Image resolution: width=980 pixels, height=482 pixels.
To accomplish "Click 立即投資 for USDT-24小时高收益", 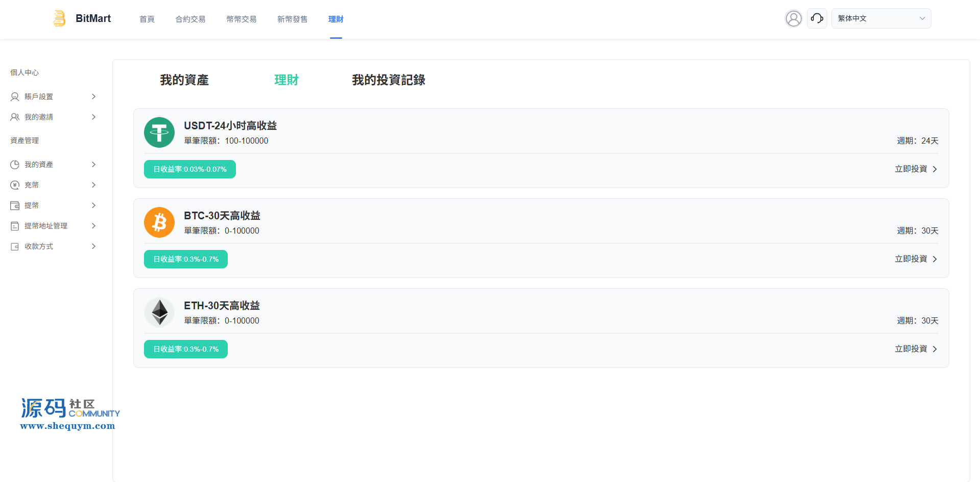I will tap(916, 169).
